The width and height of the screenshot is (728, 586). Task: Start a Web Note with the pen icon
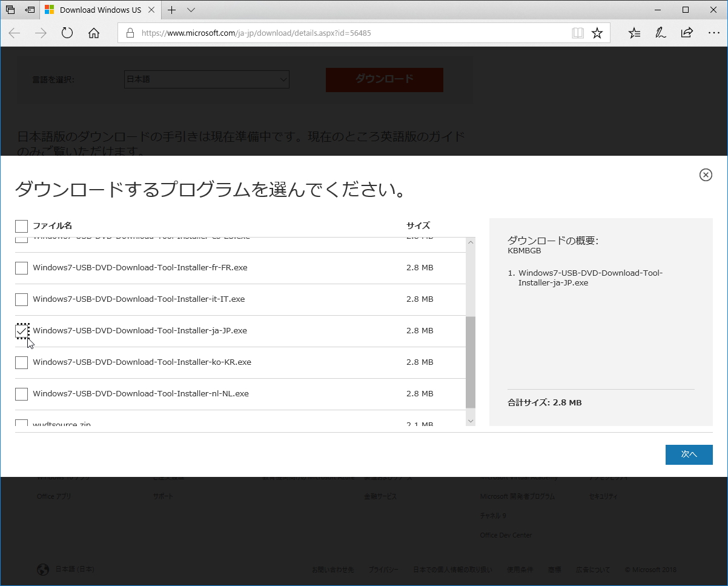(660, 33)
